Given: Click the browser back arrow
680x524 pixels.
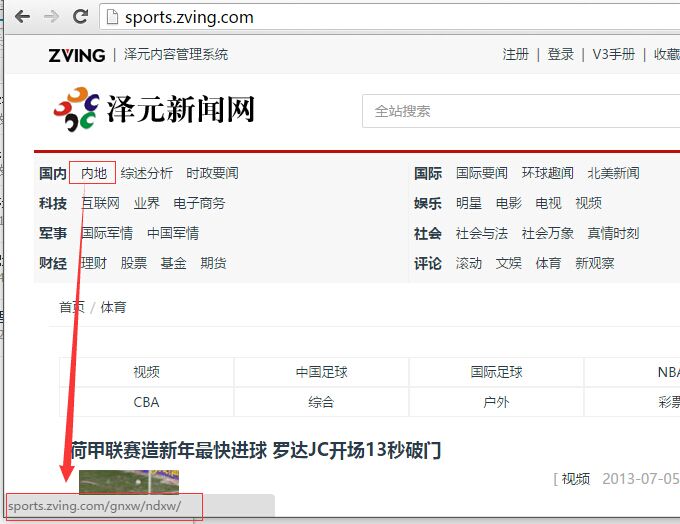Looking at the screenshot, I should click(22, 17).
